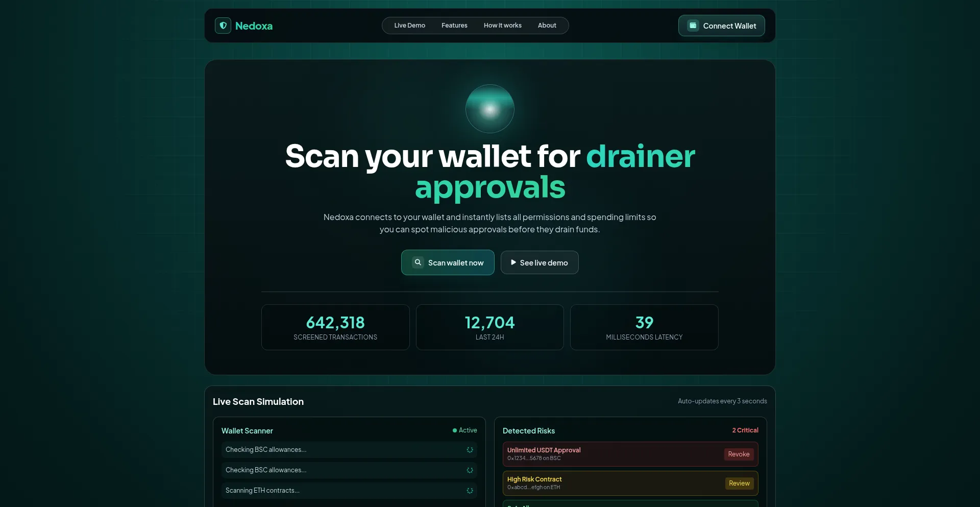
Task: Click the drainer approvals highlighted headline text
Action: click(555, 172)
